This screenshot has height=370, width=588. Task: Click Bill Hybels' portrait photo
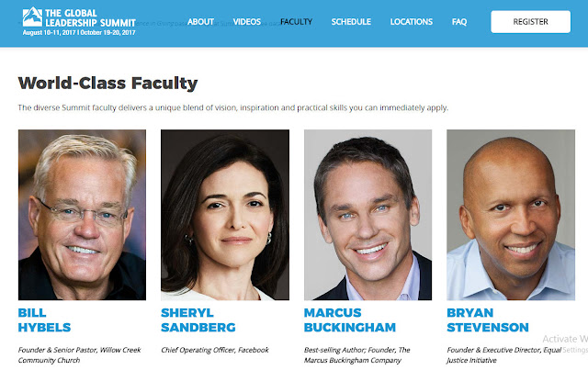coord(82,215)
